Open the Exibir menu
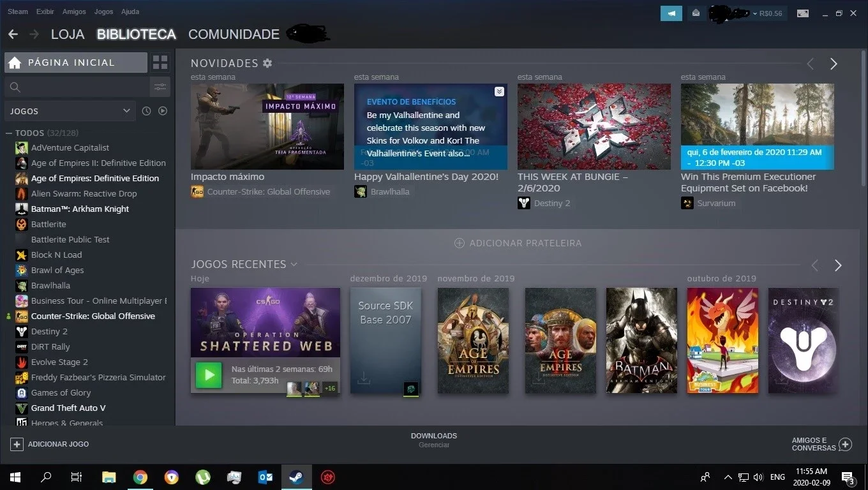868x490 pixels. point(45,11)
